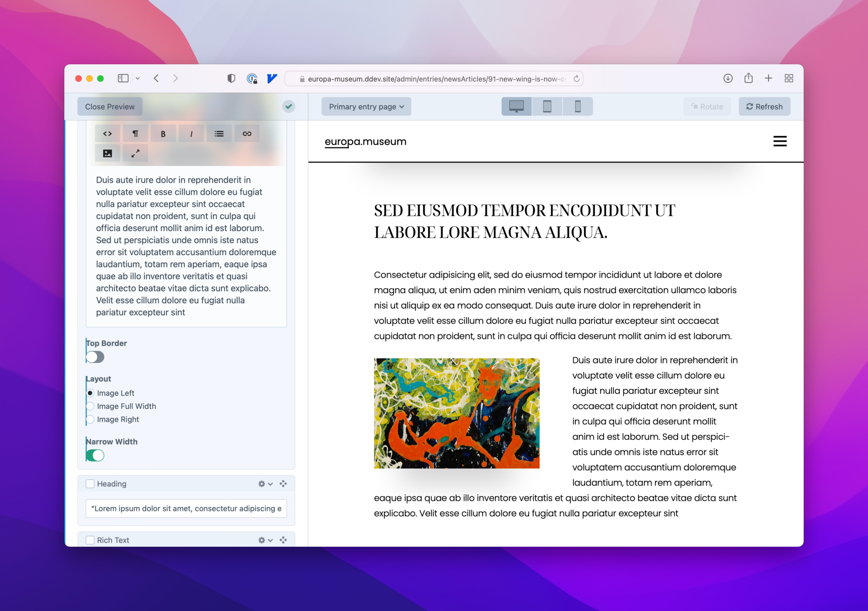Screen dimensions: 868x611
Task: Grab the Heading block move handle
Action: [283, 484]
